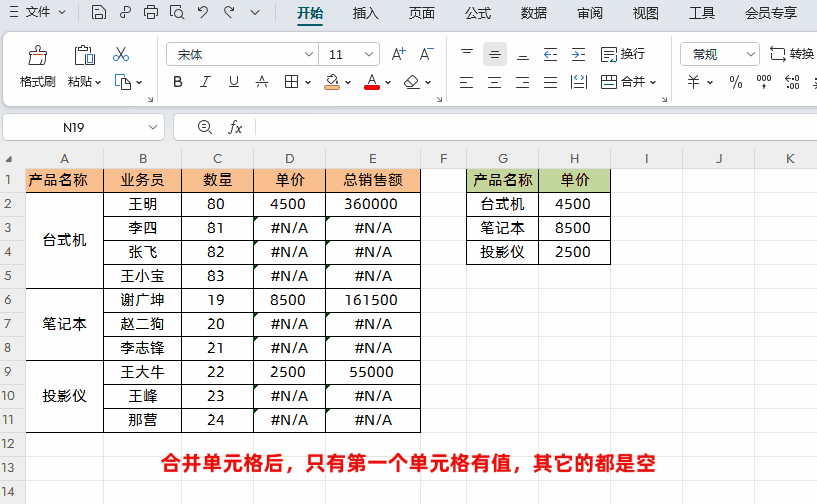
Task: Toggle underline formatting
Action: pos(234,82)
